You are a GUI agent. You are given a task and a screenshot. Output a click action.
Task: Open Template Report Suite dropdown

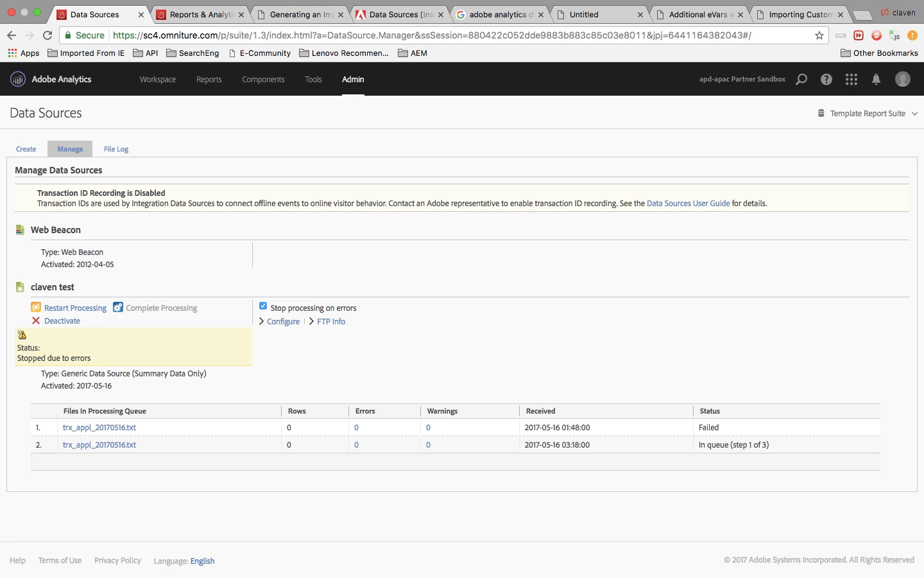[868, 113]
